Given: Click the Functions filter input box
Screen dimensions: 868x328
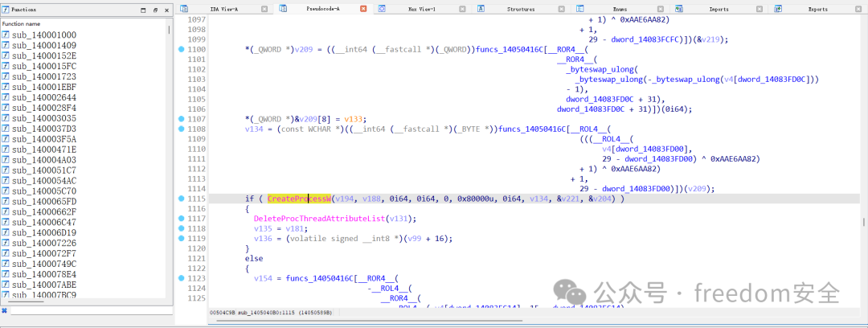Looking at the screenshot, I should click(x=92, y=311).
